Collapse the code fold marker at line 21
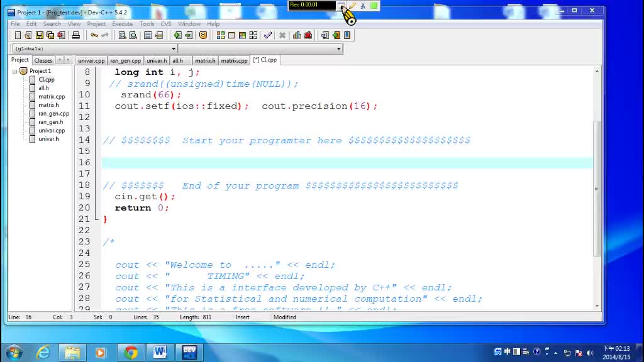The image size is (644, 362). [97, 219]
